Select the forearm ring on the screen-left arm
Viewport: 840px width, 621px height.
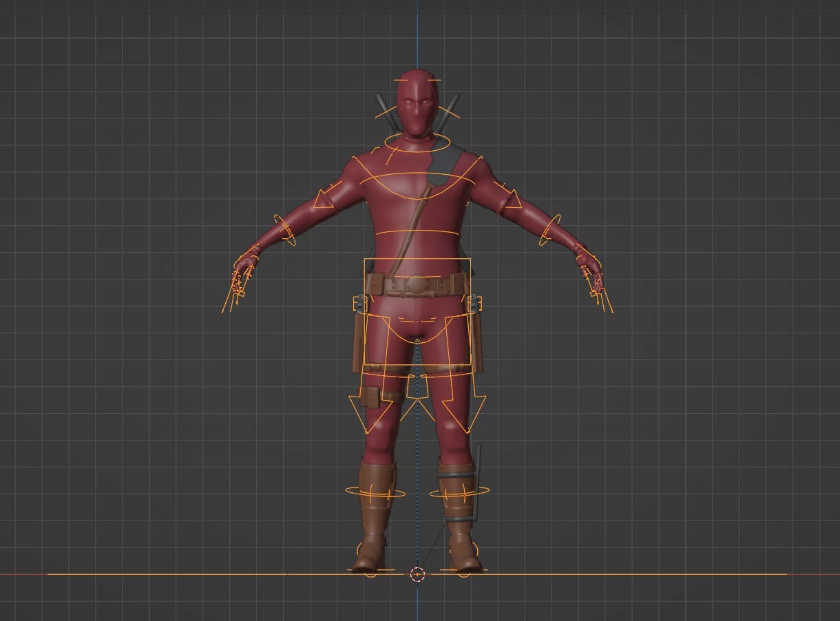[x=285, y=230]
